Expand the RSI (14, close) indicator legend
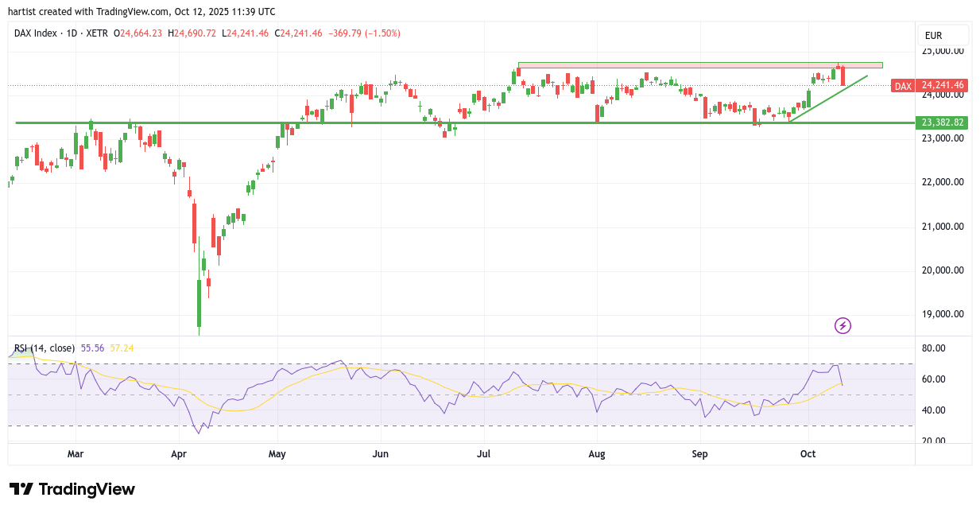The image size is (980, 513). pos(45,348)
